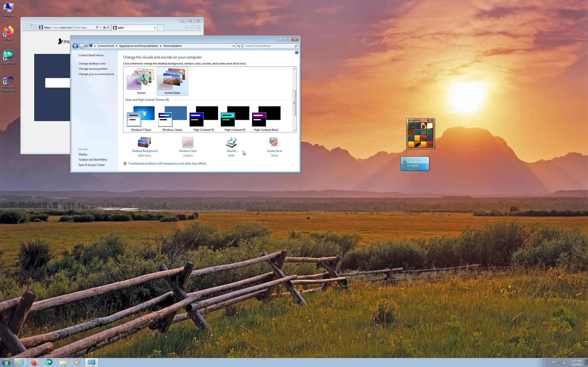Click the Control Panel help icon
This screenshot has width=588, height=367.
coord(297,53)
